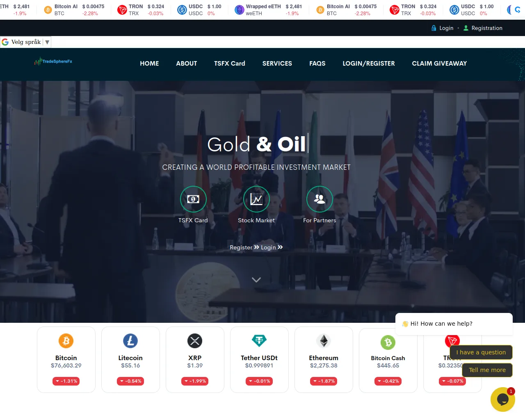
Task: Open the ABOUT menu item
Action: 187,64
